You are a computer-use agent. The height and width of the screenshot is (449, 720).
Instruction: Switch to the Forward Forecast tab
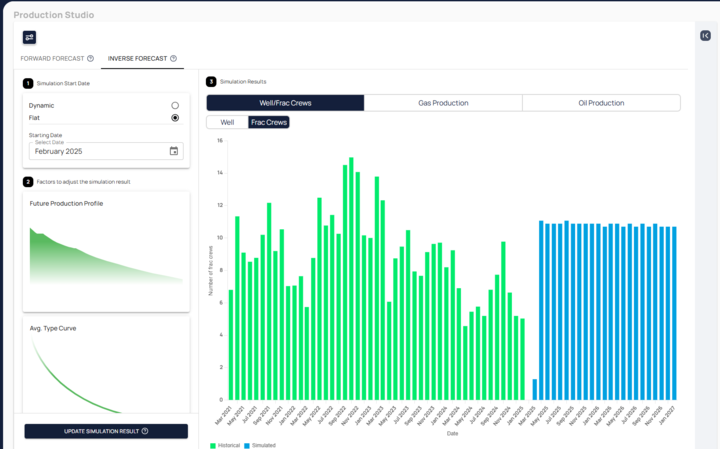[52, 59]
